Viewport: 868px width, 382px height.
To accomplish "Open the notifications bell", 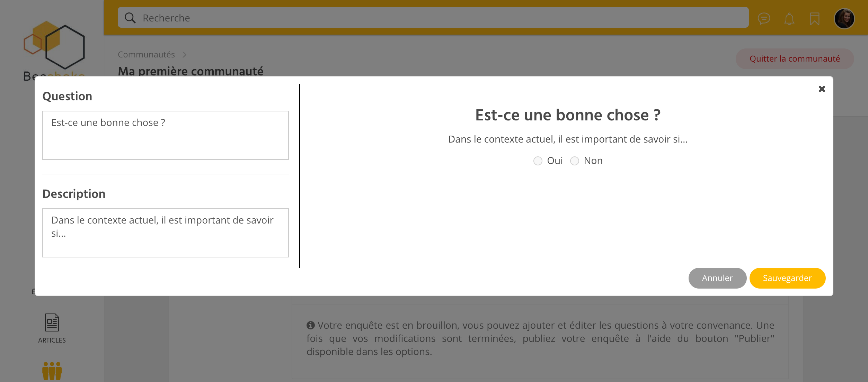I will (x=789, y=18).
